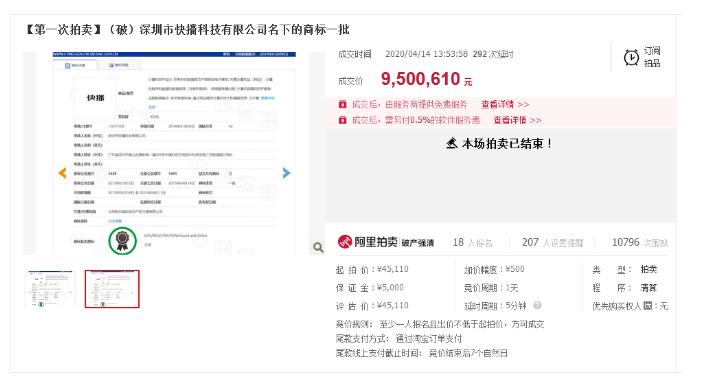The width and height of the screenshot is (704, 382).
Task: Open 查看详情 for 0.5% software fee
Action: [517, 120]
